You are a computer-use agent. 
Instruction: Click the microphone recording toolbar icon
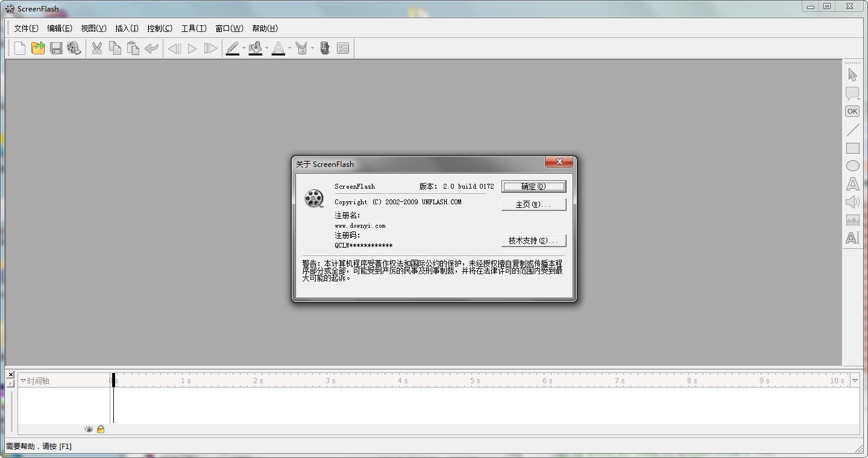click(324, 48)
